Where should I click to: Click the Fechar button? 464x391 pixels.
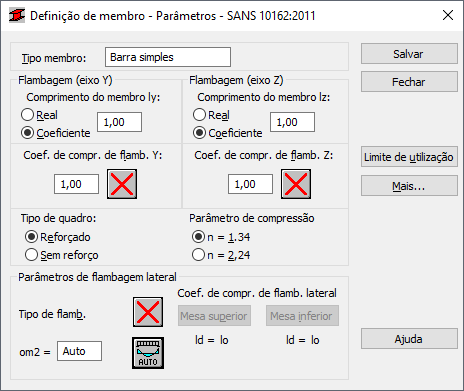409,82
